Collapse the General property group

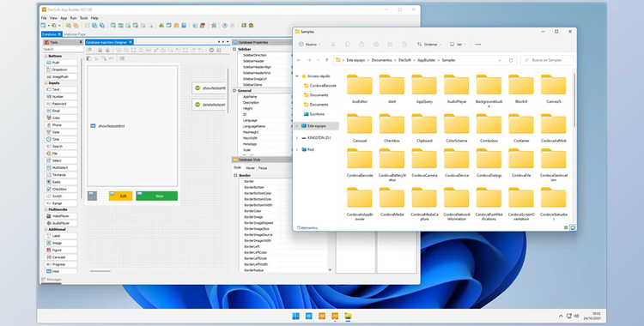[x=234, y=90]
